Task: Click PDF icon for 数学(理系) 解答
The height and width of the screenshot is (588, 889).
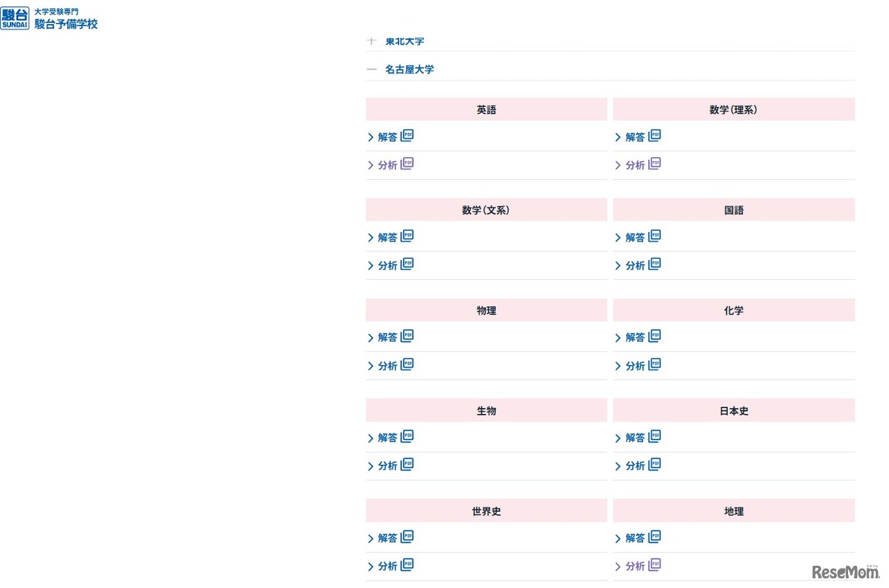Action: tap(654, 136)
